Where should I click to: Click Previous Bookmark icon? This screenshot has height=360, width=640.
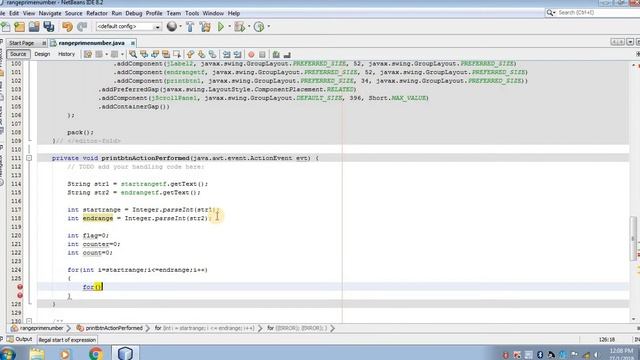pos(190,54)
